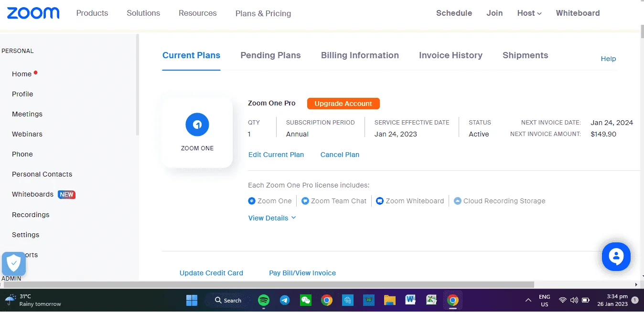Click the orange Upgrade Account button

click(x=343, y=104)
